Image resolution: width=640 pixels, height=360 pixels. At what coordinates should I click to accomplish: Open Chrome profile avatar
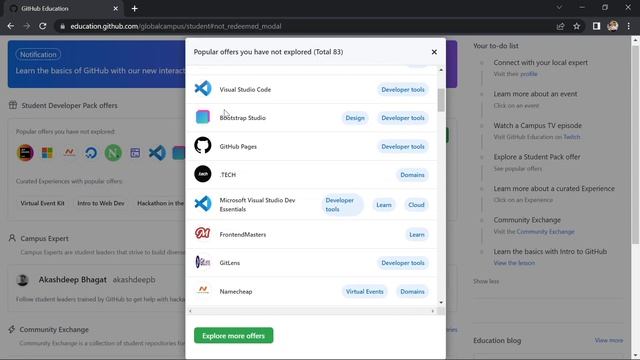(x=613, y=26)
